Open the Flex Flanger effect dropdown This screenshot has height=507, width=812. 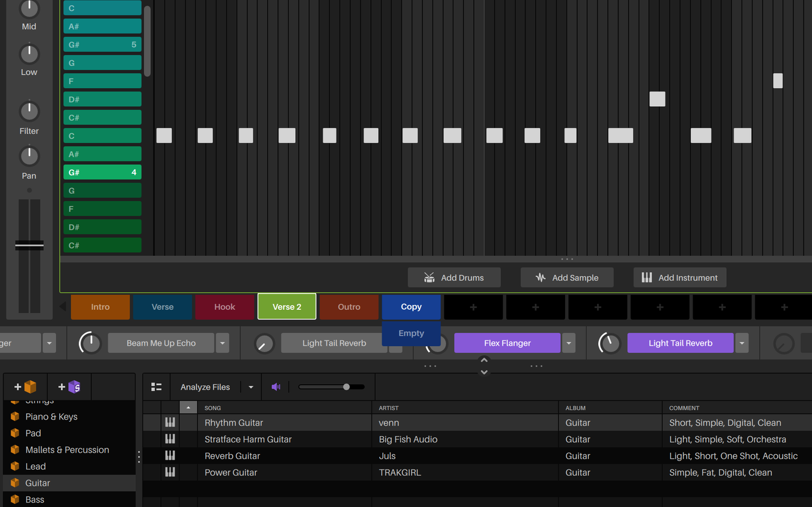pyautogui.click(x=569, y=343)
